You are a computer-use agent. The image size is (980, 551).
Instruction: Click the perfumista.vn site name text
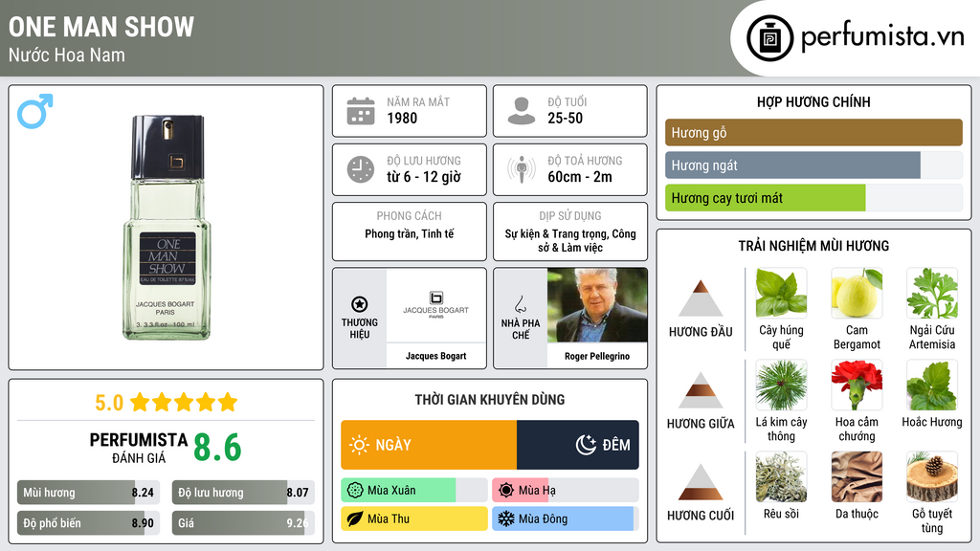(882, 37)
